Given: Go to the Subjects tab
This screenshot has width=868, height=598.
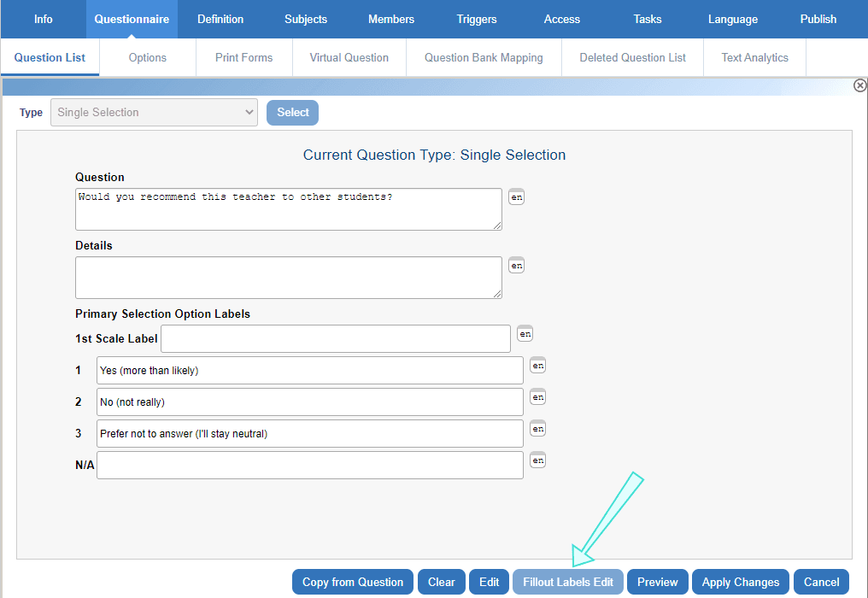Looking at the screenshot, I should [x=306, y=19].
